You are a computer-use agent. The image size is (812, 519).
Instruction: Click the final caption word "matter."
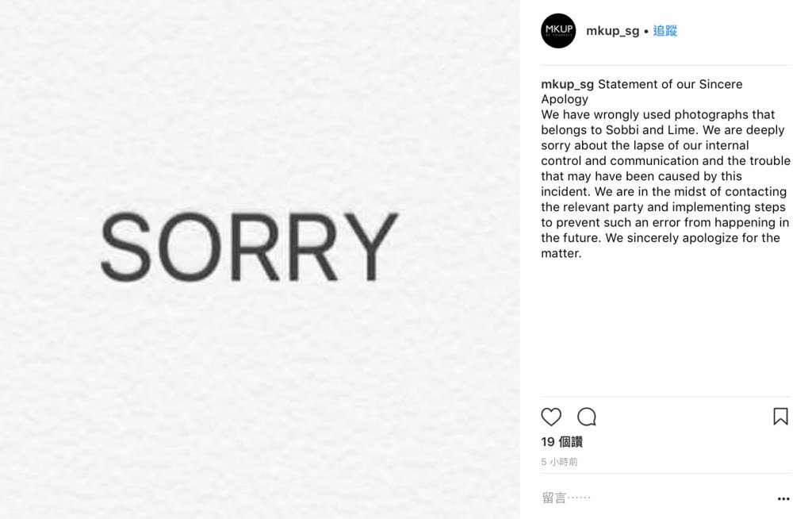coord(561,253)
